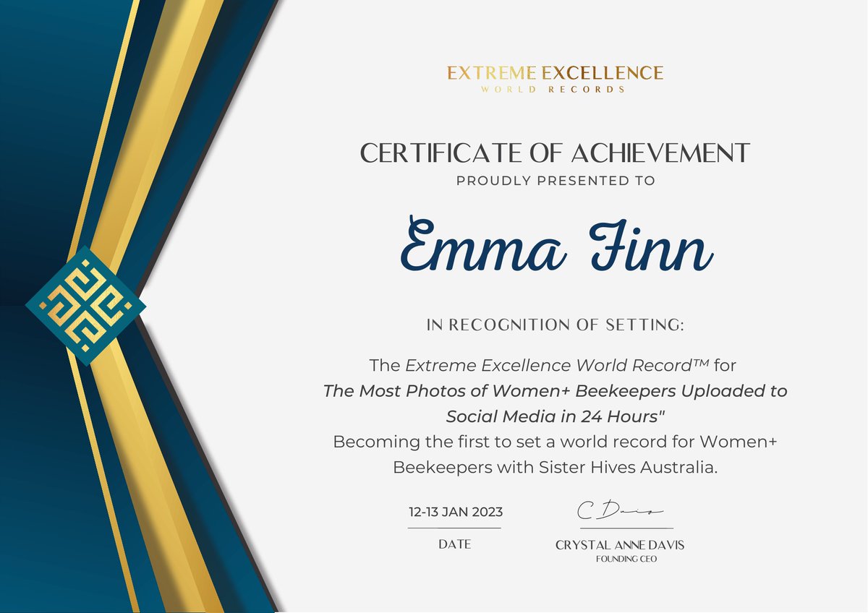Click the "CERTIFICATE OF ACHIEVEMENT" heading
Screen dimensions: 868x613
[555, 153]
